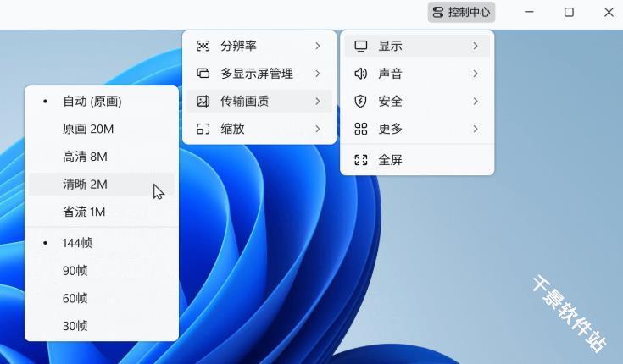Open the 控制中心 control center button

click(461, 13)
